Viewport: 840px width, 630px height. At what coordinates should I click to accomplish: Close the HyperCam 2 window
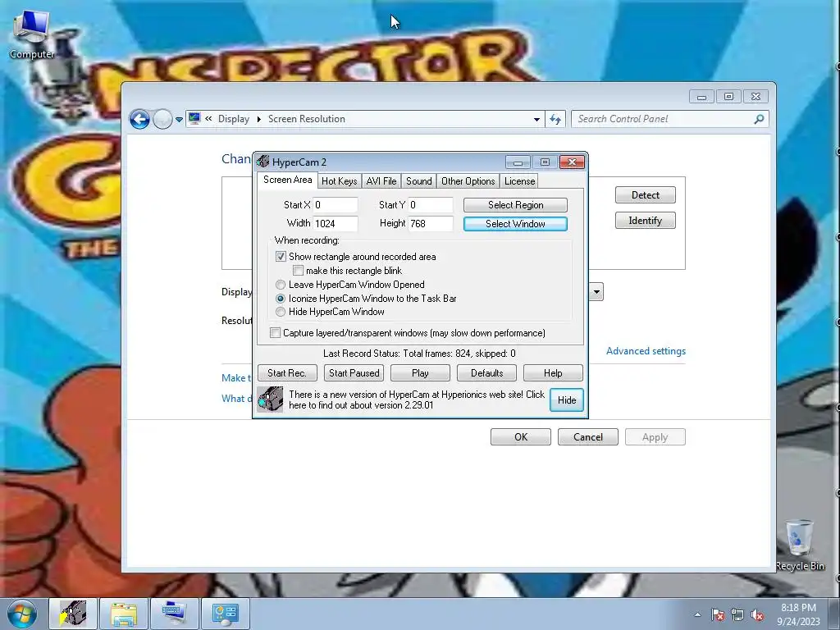pyautogui.click(x=572, y=162)
